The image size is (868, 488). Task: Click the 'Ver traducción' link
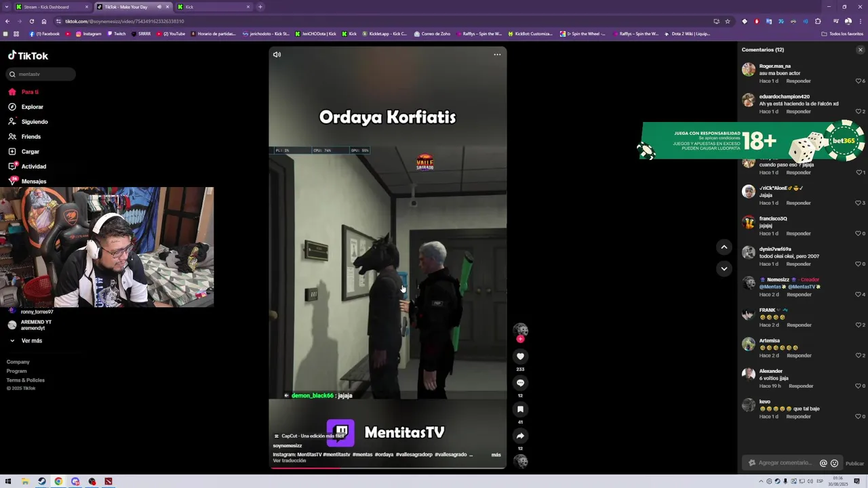click(290, 461)
